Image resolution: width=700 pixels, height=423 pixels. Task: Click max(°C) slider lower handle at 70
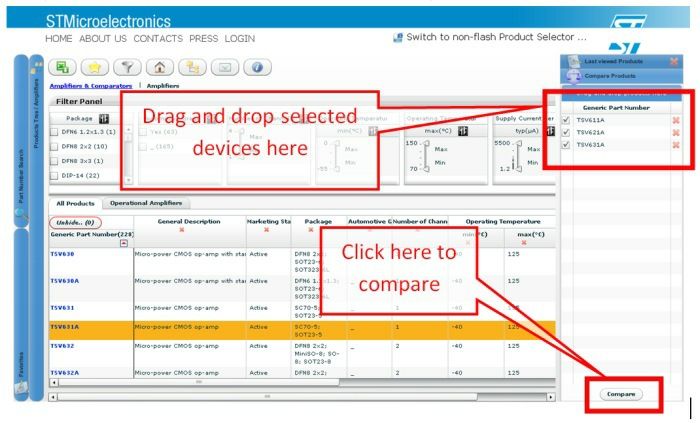426,169
